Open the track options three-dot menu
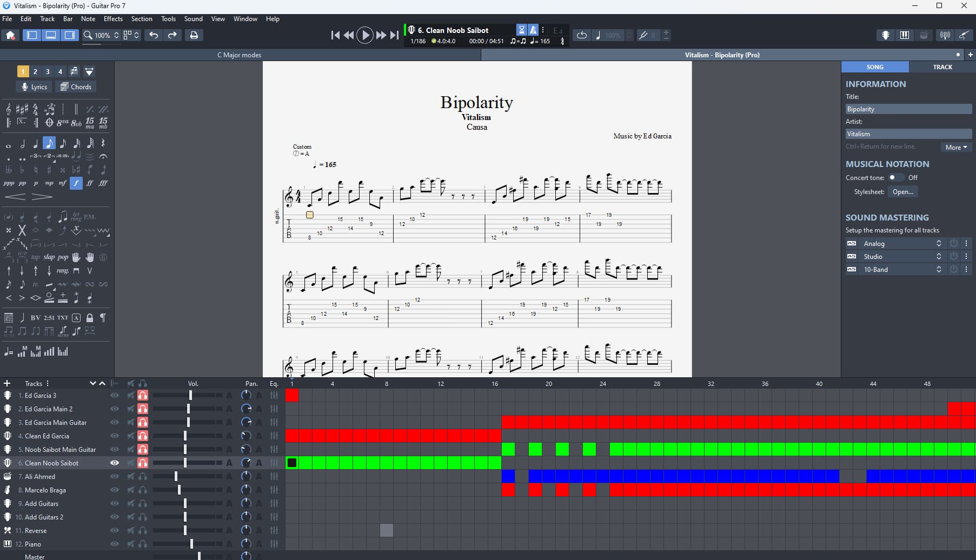Screen dimensions: 976x560 click(x=543, y=30)
